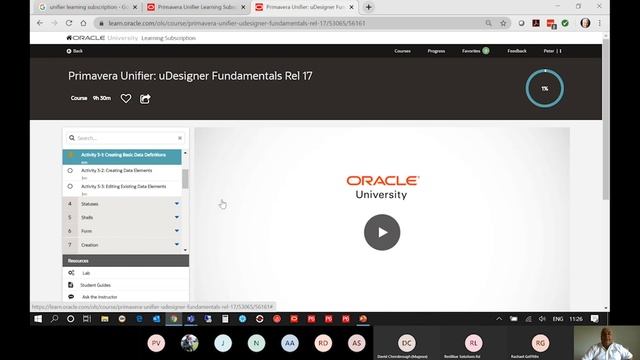
Task: Play the Oracle University course video
Action: tap(382, 232)
